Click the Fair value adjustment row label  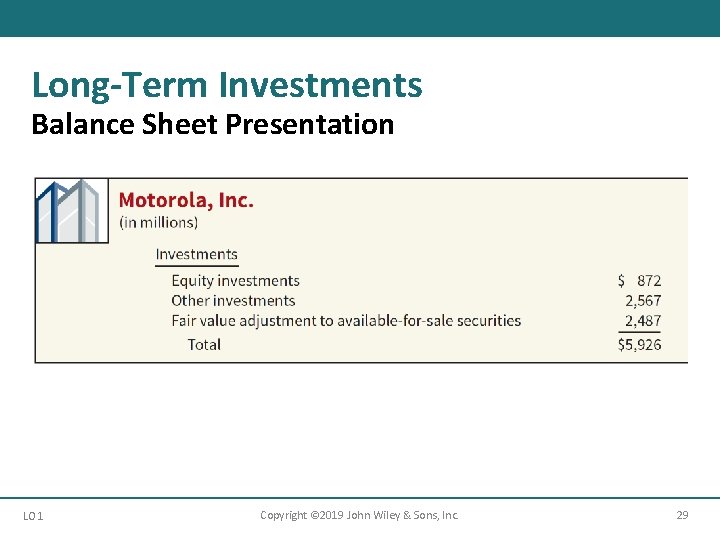click(346, 321)
